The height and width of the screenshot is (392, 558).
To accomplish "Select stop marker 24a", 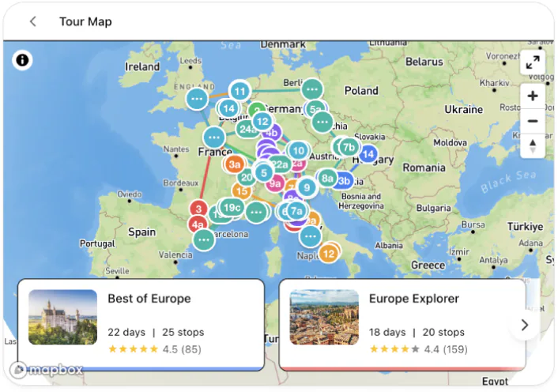I will pos(247,129).
